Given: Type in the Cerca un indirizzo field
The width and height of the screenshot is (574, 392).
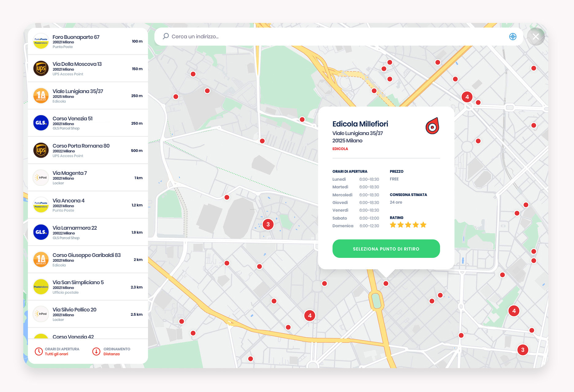Looking at the screenshot, I should (x=337, y=36).
